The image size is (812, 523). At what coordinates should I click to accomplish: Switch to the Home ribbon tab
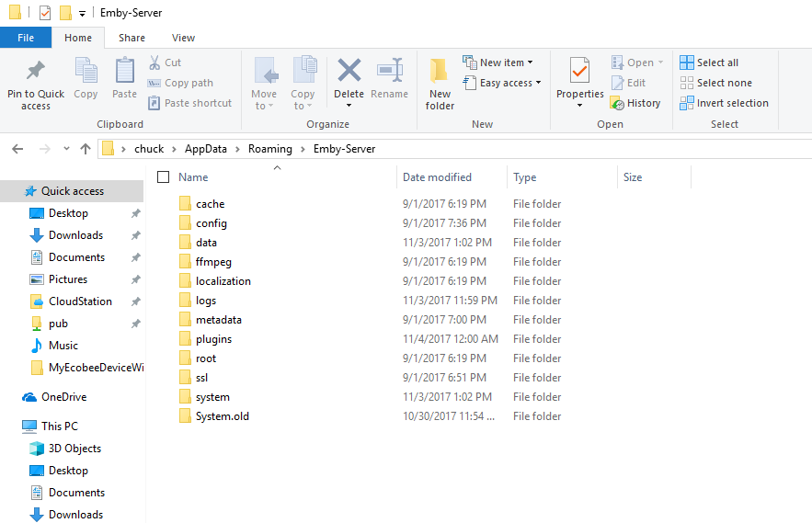click(78, 38)
